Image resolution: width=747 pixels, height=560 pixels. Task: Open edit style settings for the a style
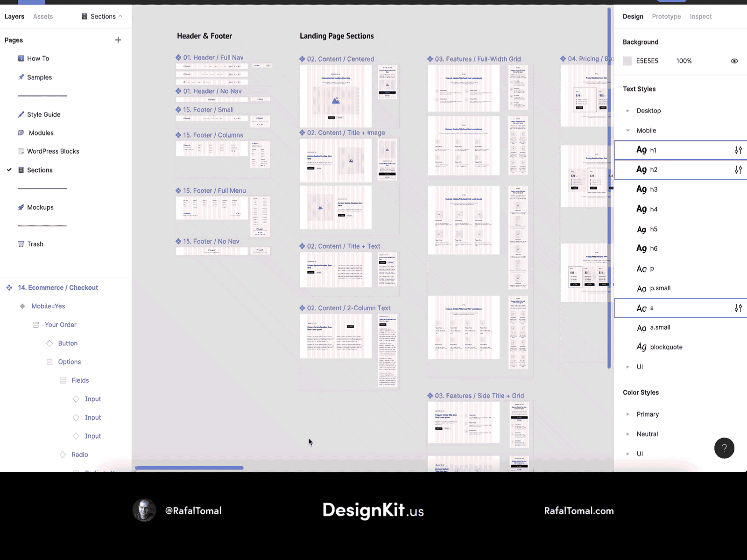click(x=738, y=308)
